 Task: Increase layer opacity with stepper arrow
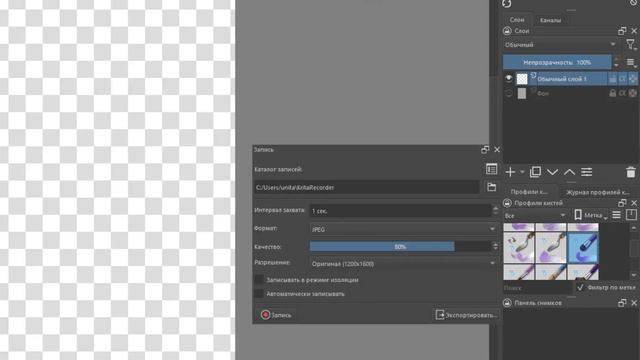click(616, 59)
